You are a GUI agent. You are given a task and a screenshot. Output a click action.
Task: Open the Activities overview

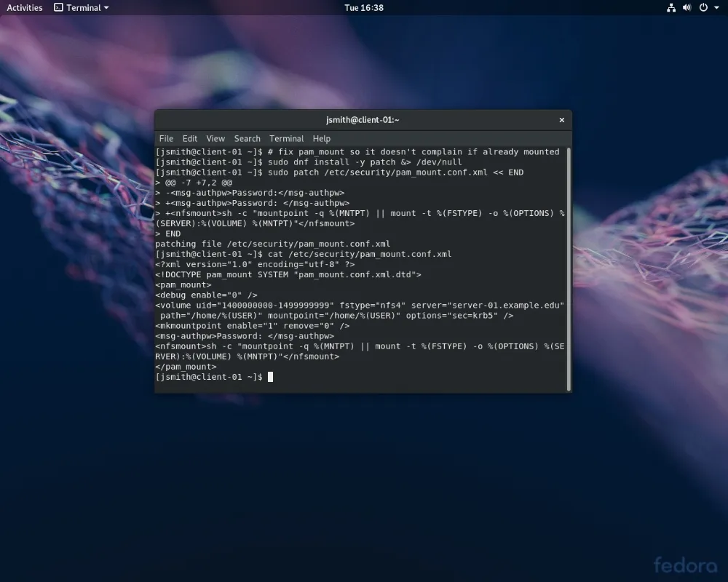pos(25,7)
